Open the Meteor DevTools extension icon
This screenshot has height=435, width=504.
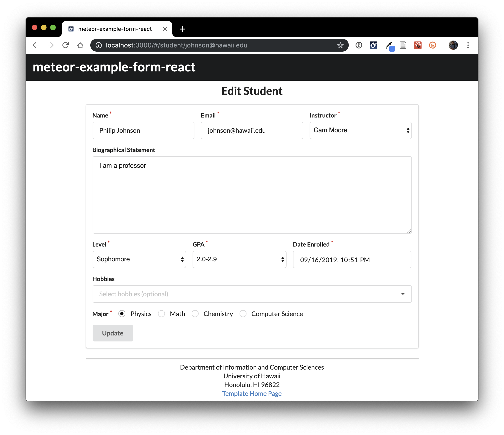(373, 45)
